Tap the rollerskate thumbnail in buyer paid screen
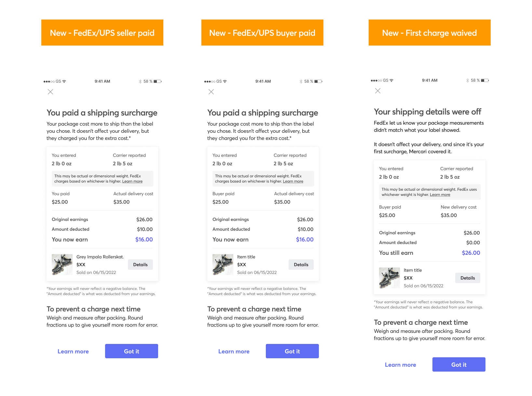532x396 pixels. tap(223, 265)
